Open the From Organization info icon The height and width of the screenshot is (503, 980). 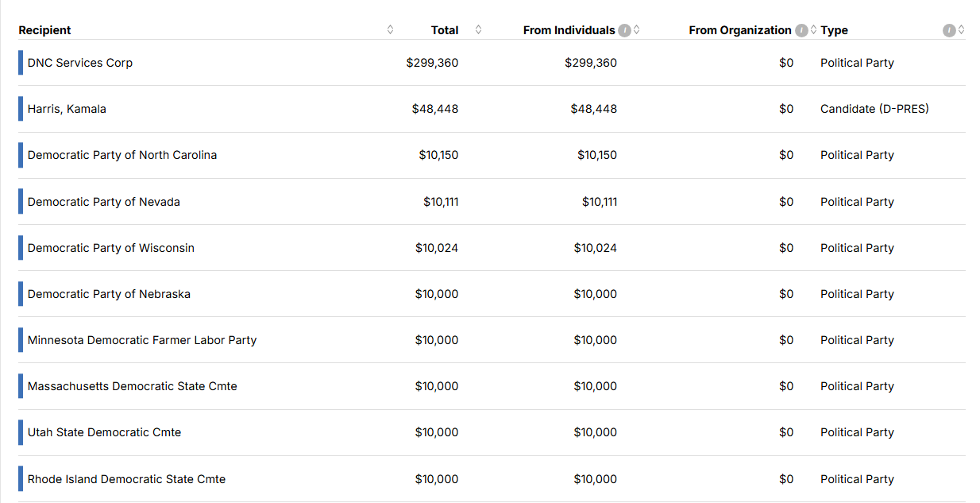(801, 30)
